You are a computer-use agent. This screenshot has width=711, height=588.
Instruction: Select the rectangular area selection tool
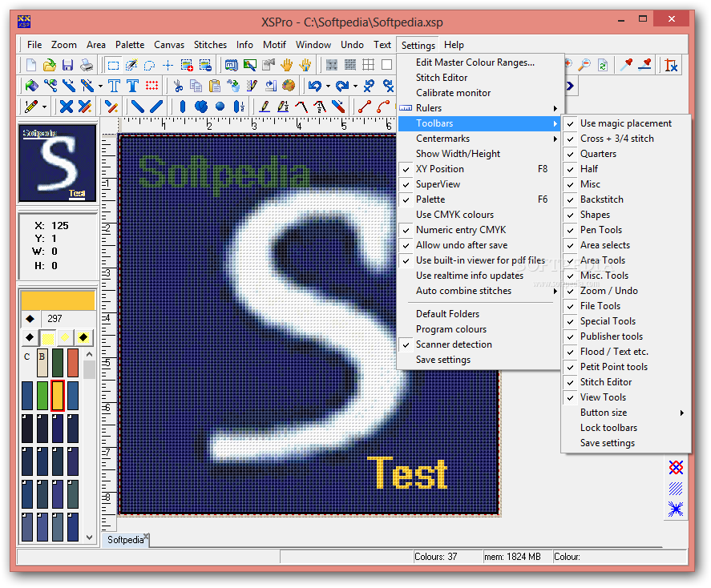(x=113, y=65)
